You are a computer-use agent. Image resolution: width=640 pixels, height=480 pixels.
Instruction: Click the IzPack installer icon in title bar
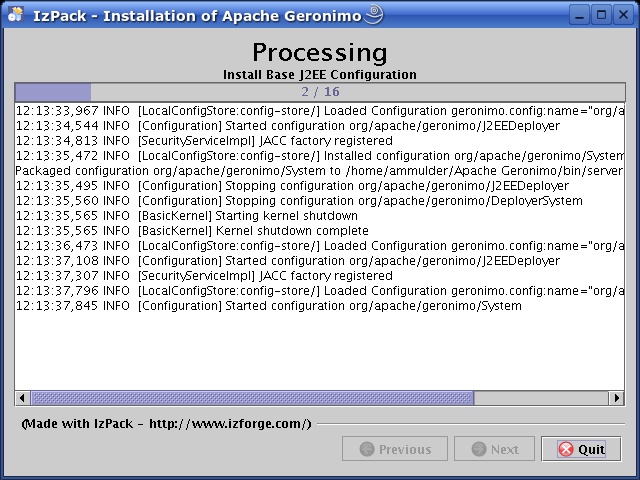(x=16, y=15)
